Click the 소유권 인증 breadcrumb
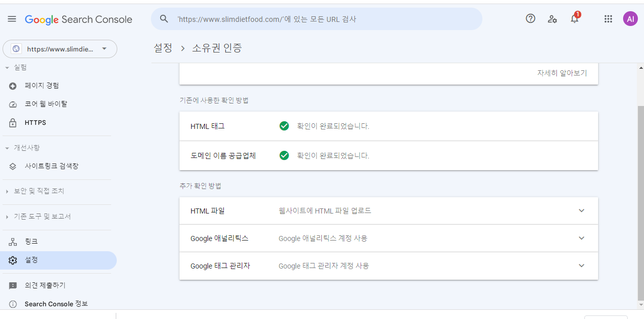The image size is (644, 319). [217, 48]
